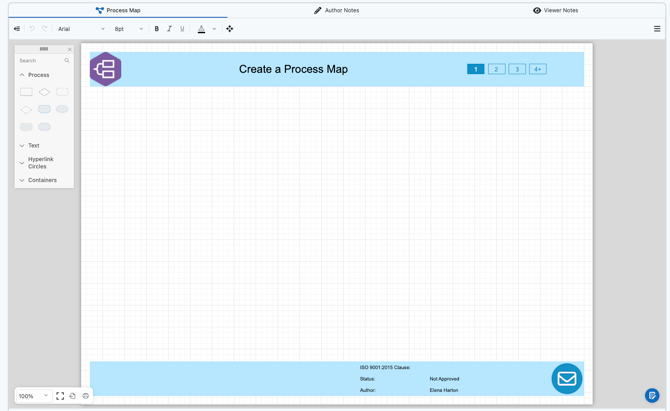Screen dimensions: 670x411
Task: Click the blue envelope mail icon
Action: pos(567,379)
